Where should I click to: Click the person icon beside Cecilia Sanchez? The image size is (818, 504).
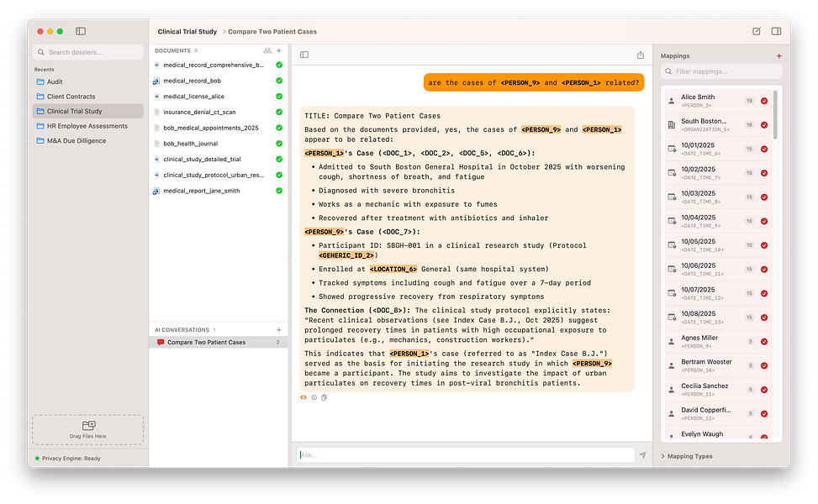click(x=672, y=390)
